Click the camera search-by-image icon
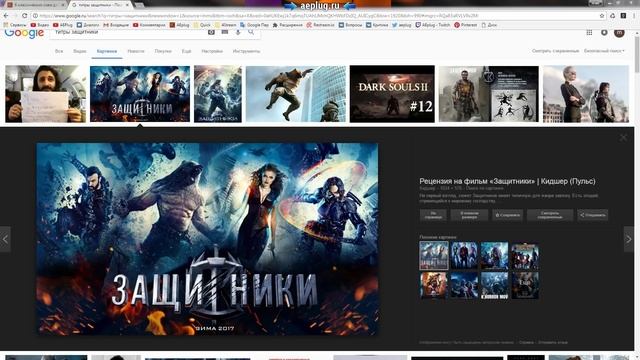Screen dimensions: 640x360 (211, 32)
